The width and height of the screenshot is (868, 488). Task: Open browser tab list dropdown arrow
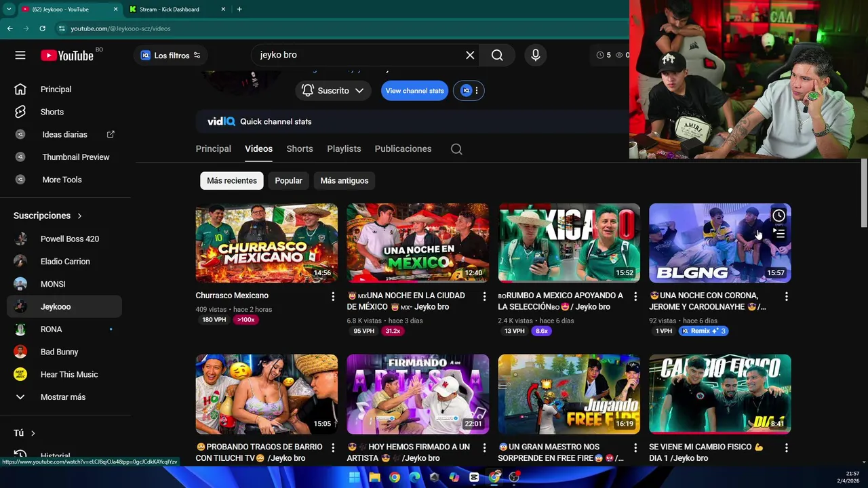click(8, 9)
